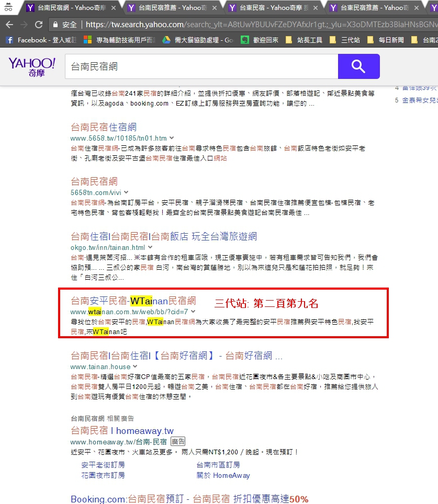Close the 台南民宿網 browser tab
The image size is (438, 504).
pyautogui.click(x=113, y=8)
